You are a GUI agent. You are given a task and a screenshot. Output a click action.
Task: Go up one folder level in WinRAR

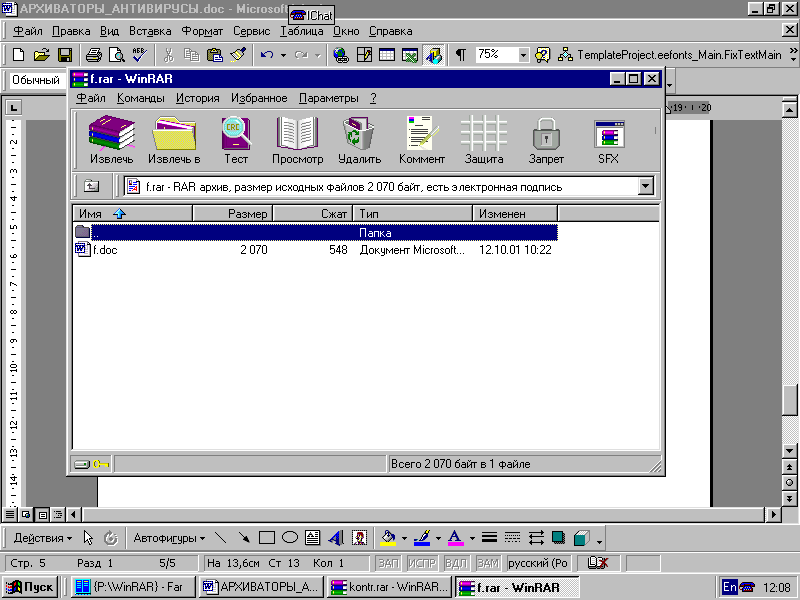tap(91, 186)
